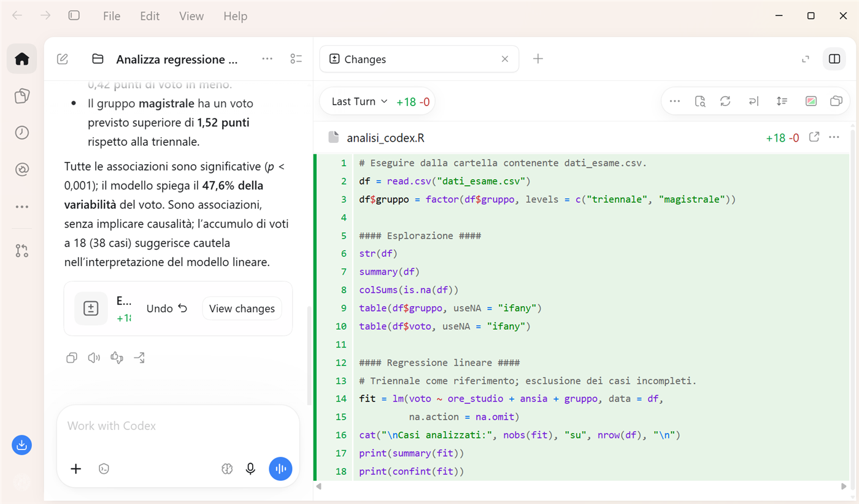Image resolution: width=859 pixels, height=504 pixels.
Task: Copy the response with the copy icon
Action: coord(72,358)
